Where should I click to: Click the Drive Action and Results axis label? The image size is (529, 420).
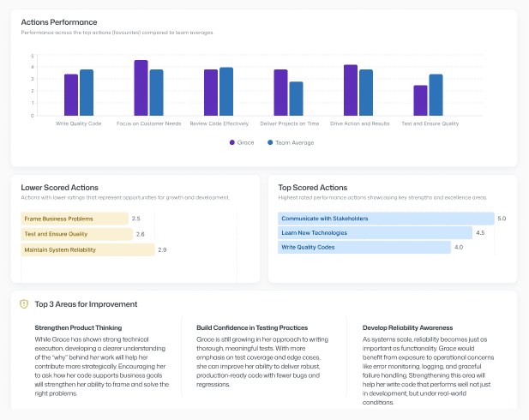359,123
